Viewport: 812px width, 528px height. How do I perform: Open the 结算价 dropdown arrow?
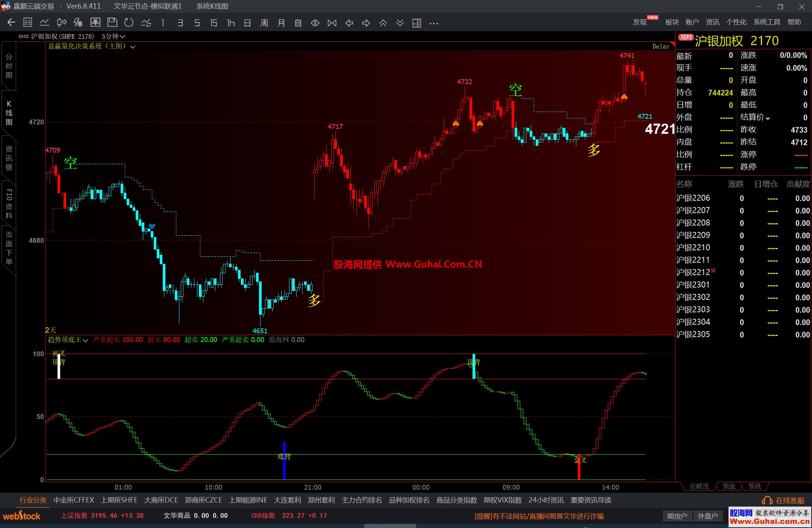(x=768, y=118)
